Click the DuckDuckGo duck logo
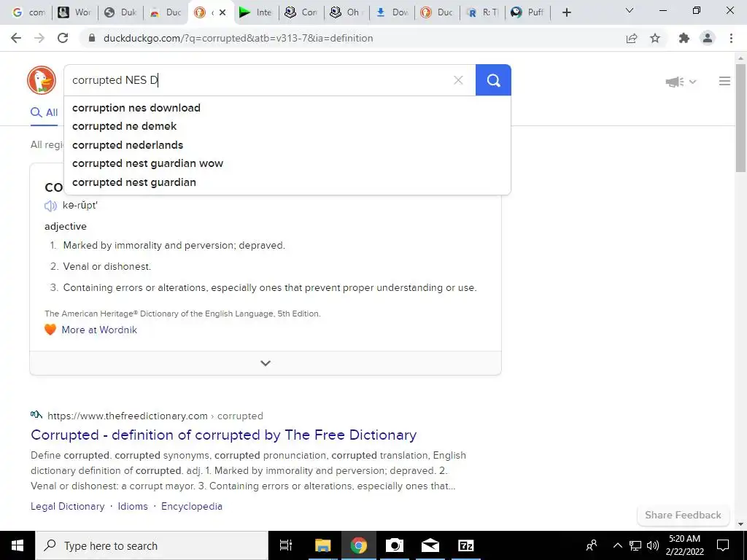Image resolution: width=747 pixels, height=560 pixels. coord(42,80)
